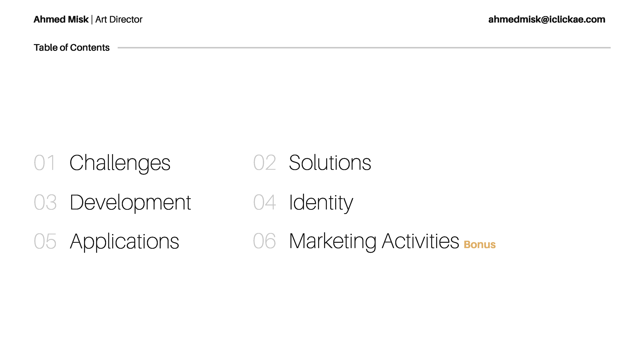The height and width of the screenshot is (362, 644).
Task: Select the number 05 beside Applications
Action: tap(45, 241)
